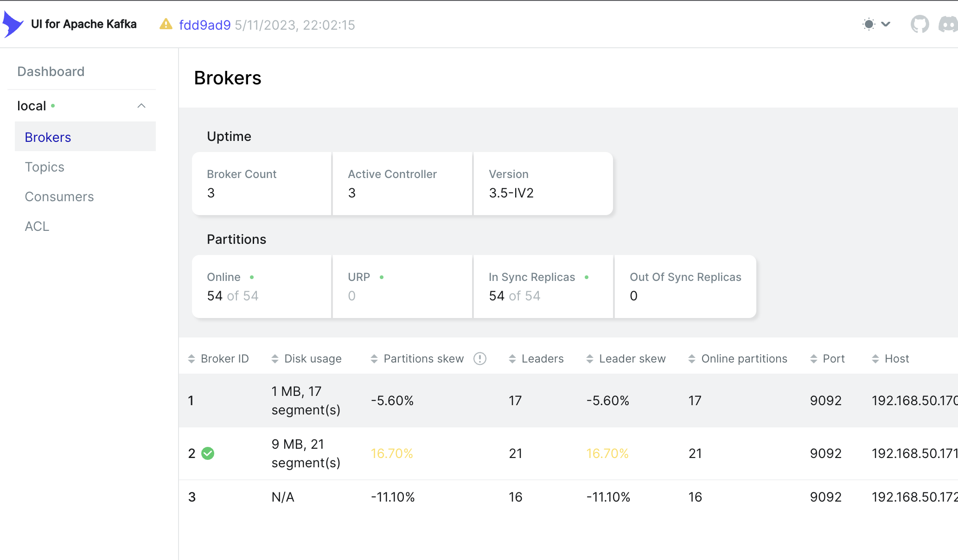Open the Discord icon link
Image resolution: width=958 pixels, height=560 pixels.
click(948, 24)
